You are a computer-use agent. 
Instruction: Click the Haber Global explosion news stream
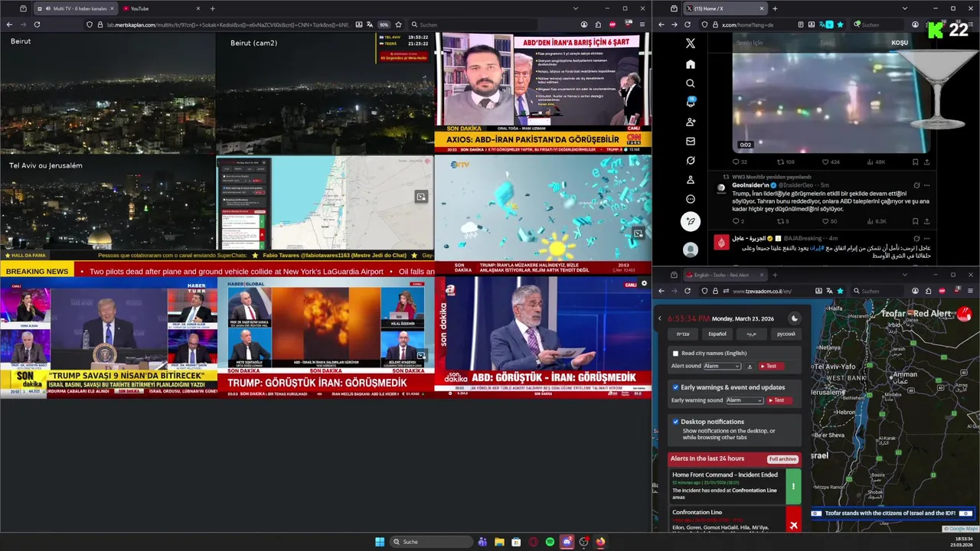325,337
